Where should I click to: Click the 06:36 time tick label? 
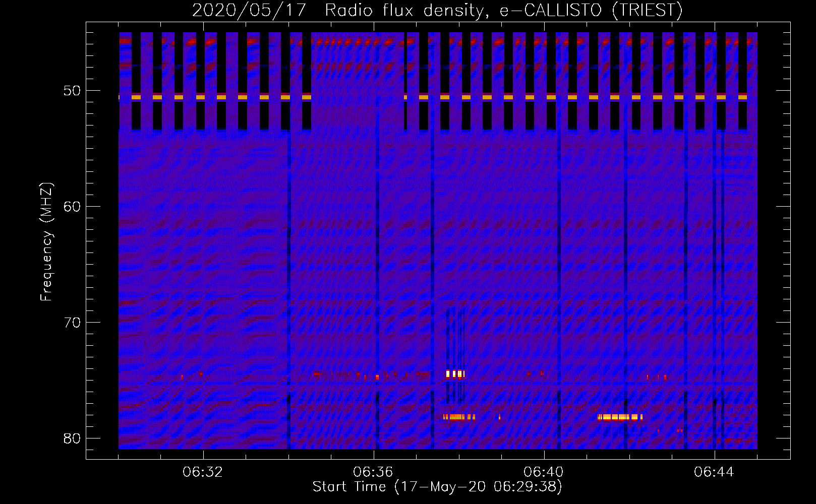click(x=373, y=472)
